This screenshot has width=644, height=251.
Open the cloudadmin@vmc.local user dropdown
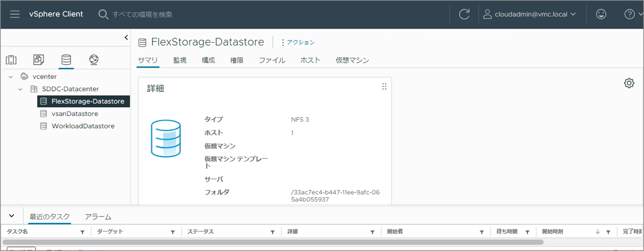point(535,14)
